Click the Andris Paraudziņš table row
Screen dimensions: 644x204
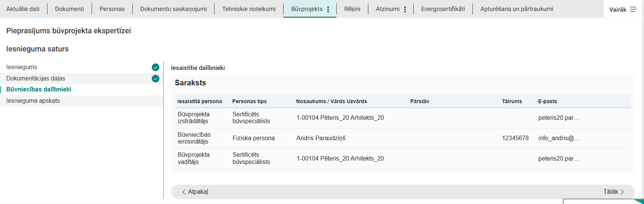[x=321, y=138]
